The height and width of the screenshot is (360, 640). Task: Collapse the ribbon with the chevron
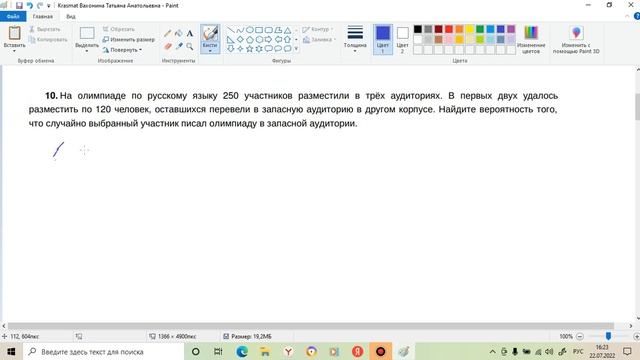coord(627,16)
